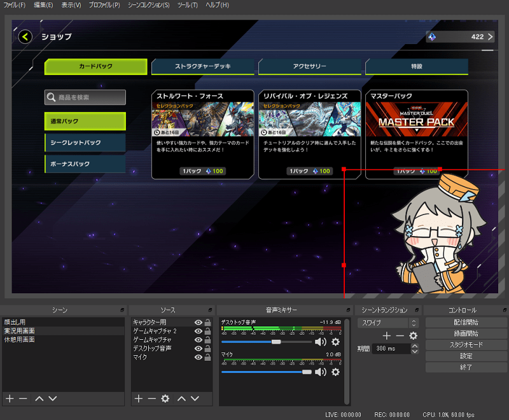Screen dimensions: 509x420
Task: Add a new scene with plus icon
Action: coord(10,398)
